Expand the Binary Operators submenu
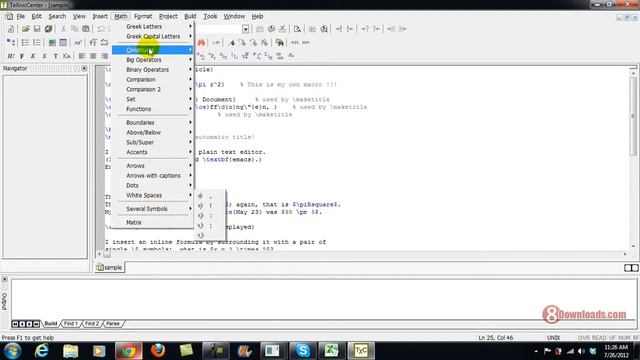Image resolution: width=640 pixels, height=360 pixels. [153, 69]
